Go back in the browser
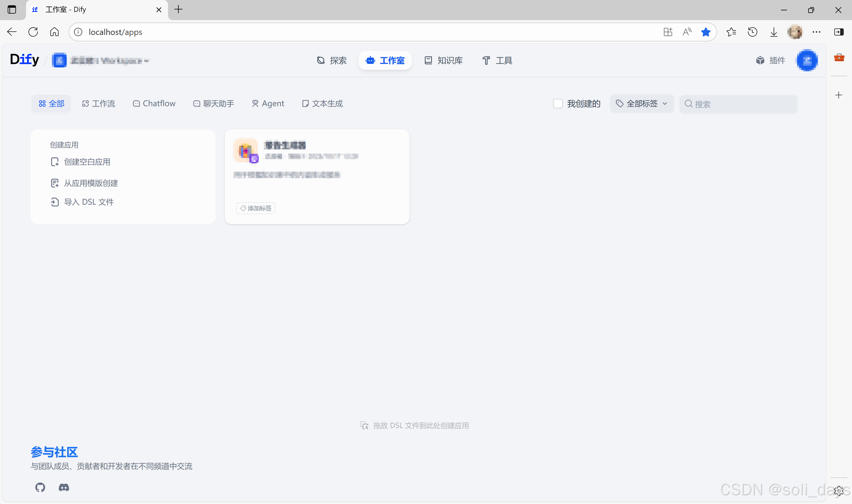Viewport: 852px width, 504px height. point(12,32)
